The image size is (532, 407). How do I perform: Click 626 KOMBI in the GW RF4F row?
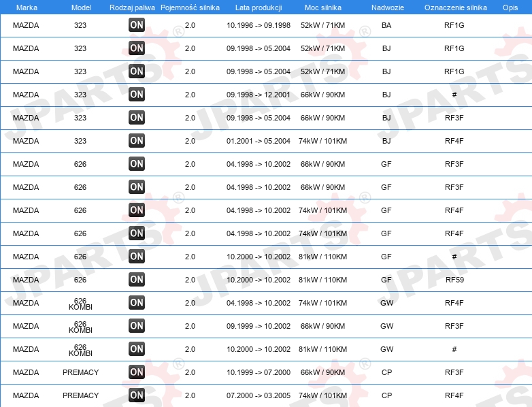(x=80, y=304)
